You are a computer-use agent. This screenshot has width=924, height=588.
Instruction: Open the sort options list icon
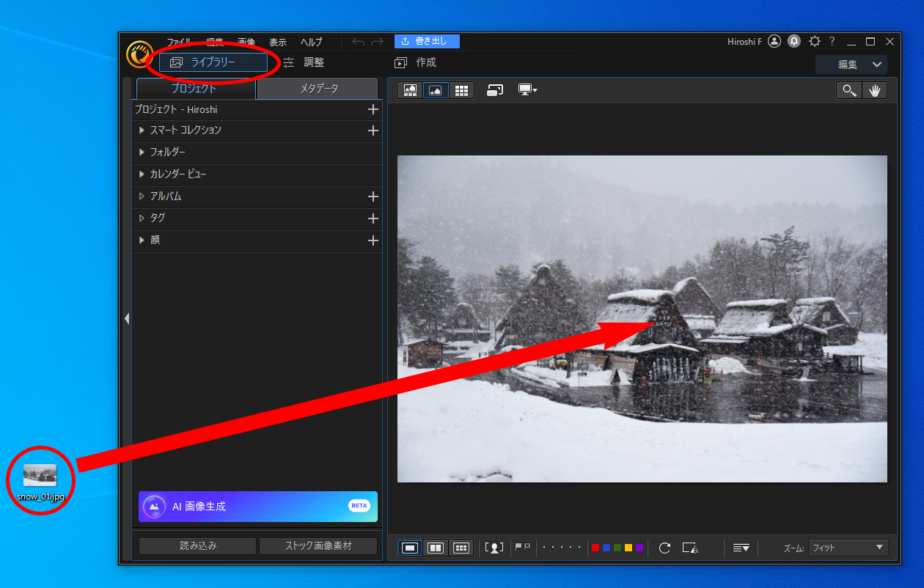pyautogui.click(x=741, y=548)
